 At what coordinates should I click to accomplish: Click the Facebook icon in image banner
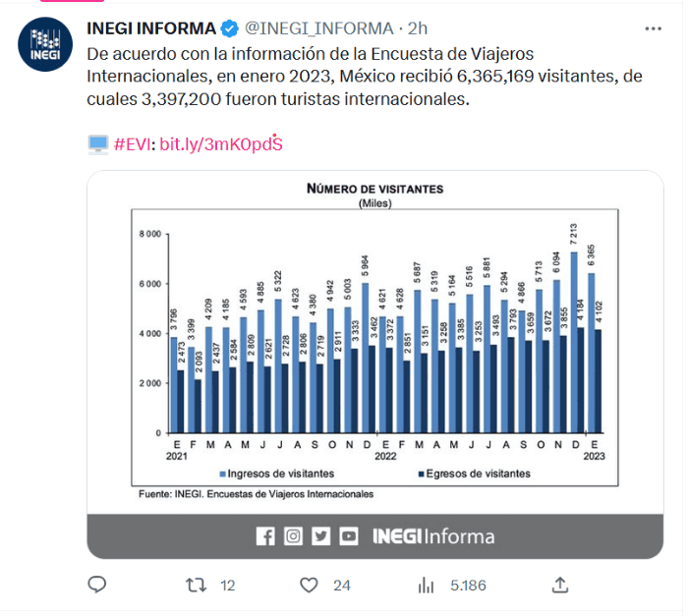click(265, 536)
